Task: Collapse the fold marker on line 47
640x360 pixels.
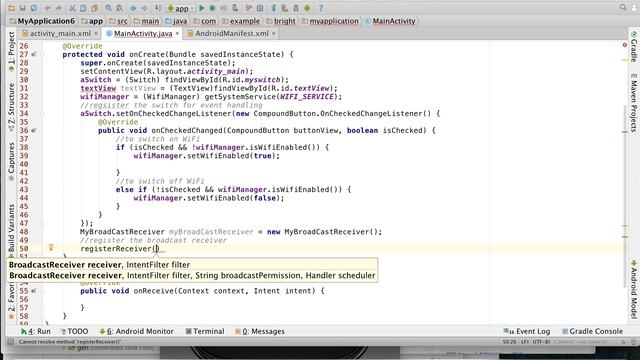Action: pyautogui.click(x=42, y=224)
